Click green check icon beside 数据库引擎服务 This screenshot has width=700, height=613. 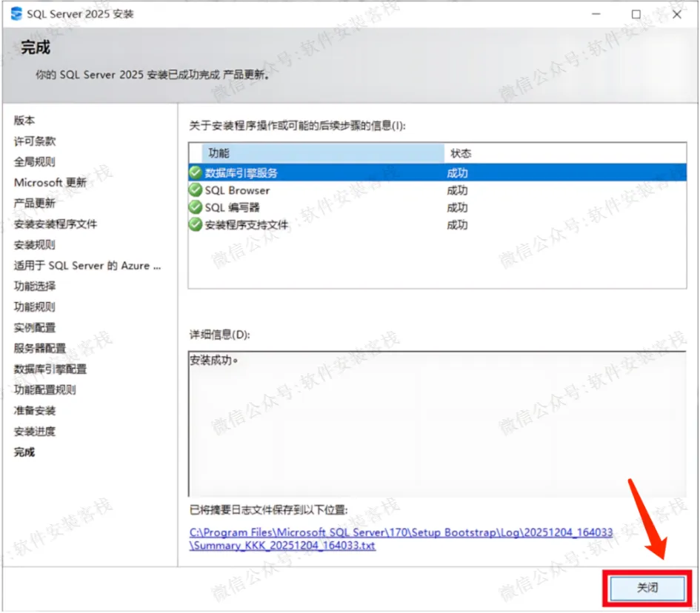pos(196,172)
